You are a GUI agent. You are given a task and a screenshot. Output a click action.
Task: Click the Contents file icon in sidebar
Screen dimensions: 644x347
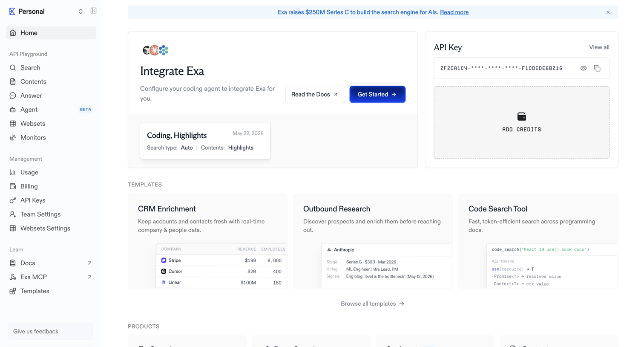[13, 82]
